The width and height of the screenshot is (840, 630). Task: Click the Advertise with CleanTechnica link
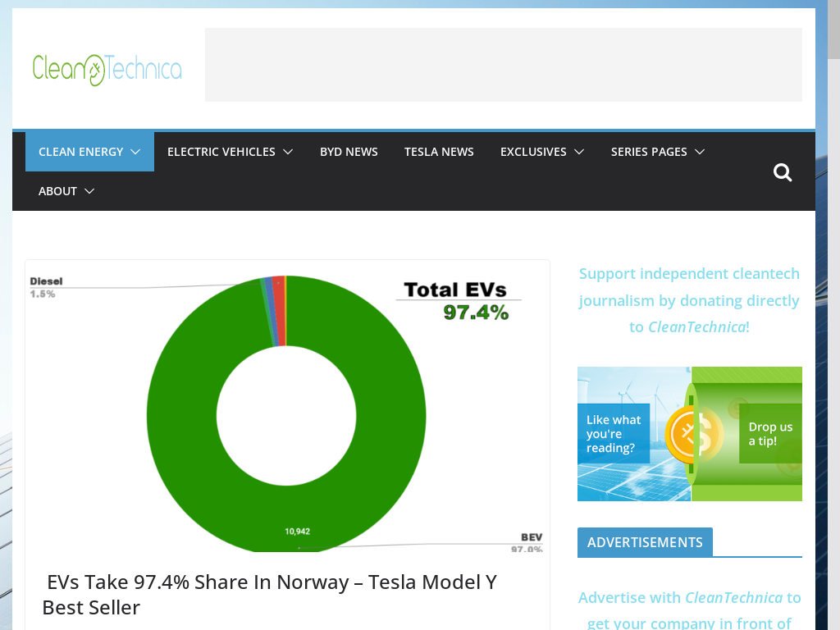coord(689,610)
